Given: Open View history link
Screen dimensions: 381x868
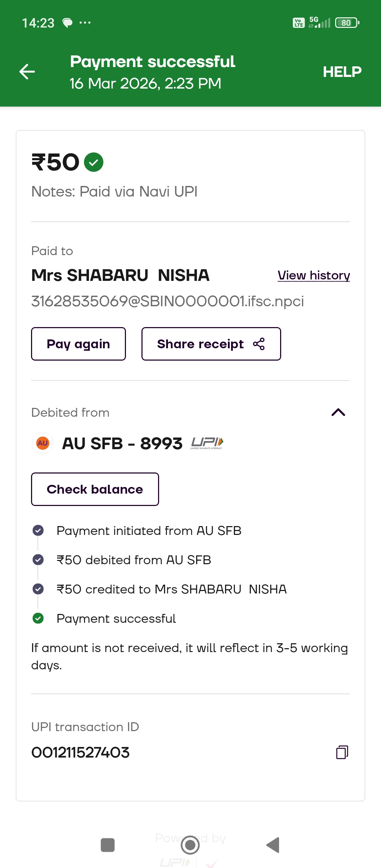Looking at the screenshot, I should tap(314, 275).
